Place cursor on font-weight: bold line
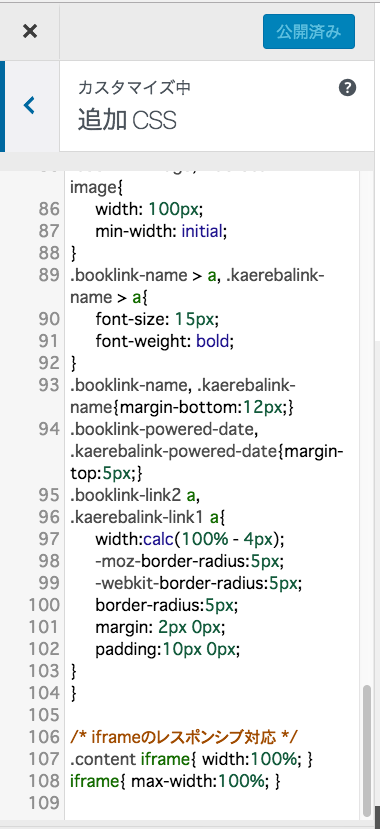The image size is (380, 829). point(164,342)
